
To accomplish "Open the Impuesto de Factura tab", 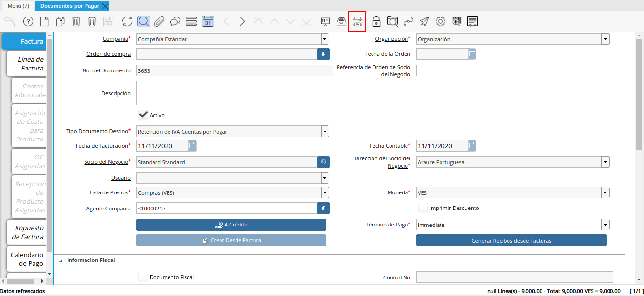I will (29, 232).
